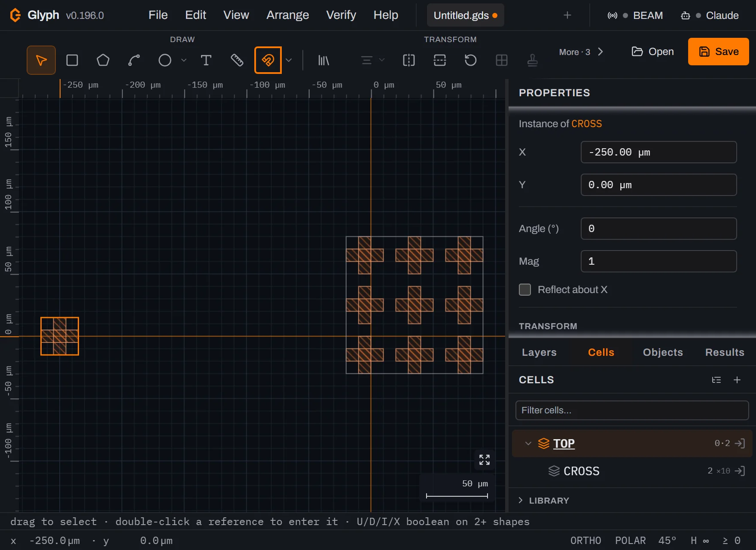Click the fit-to-view icon on canvas

click(485, 460)
